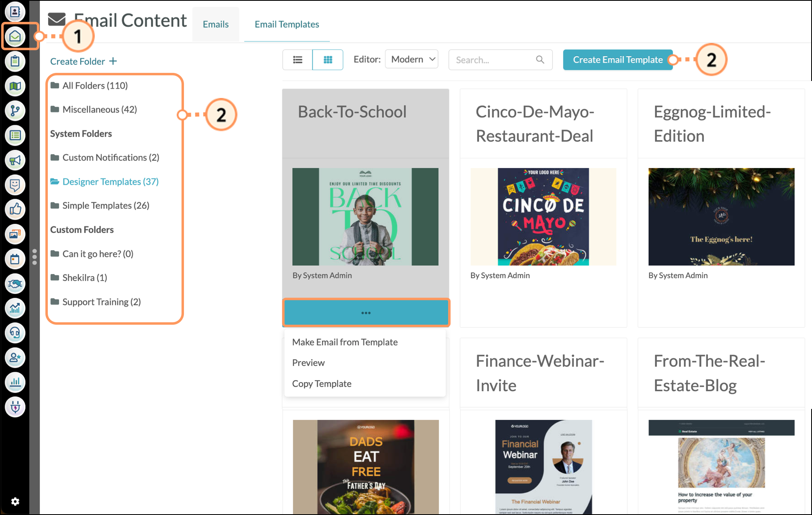Open the smiley chat bubble sidebar icon

tap(15, 185)
